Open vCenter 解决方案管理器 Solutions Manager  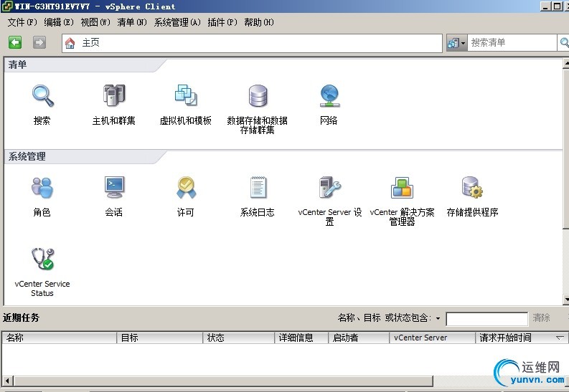[402, 201]
